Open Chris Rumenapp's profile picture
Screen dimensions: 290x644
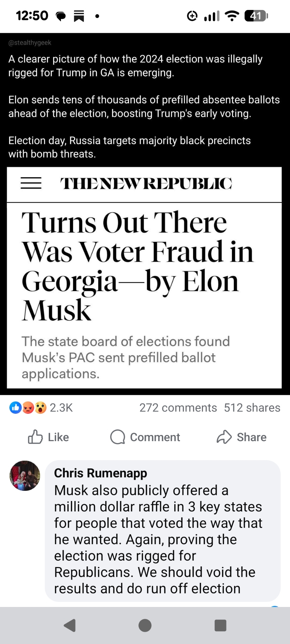point(25,475)
